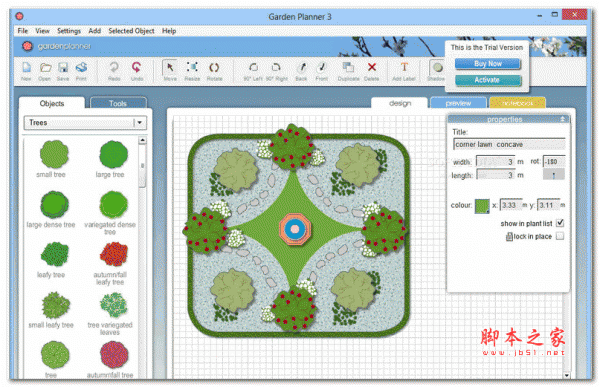The height and width of the screenshot is (387, 600).
Task: Click the width value field
Action: tap(496, 162)
